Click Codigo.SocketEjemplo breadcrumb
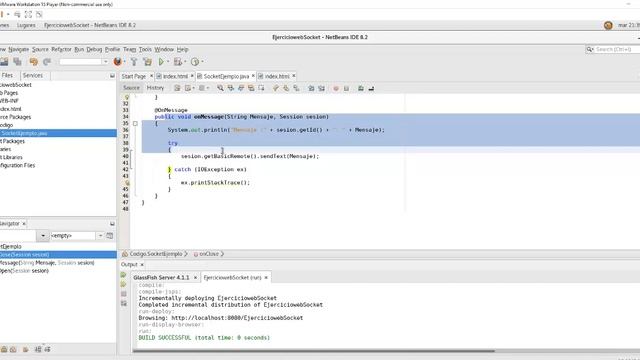Viewport: 640px width, 360px height. [x=156, y=254]
